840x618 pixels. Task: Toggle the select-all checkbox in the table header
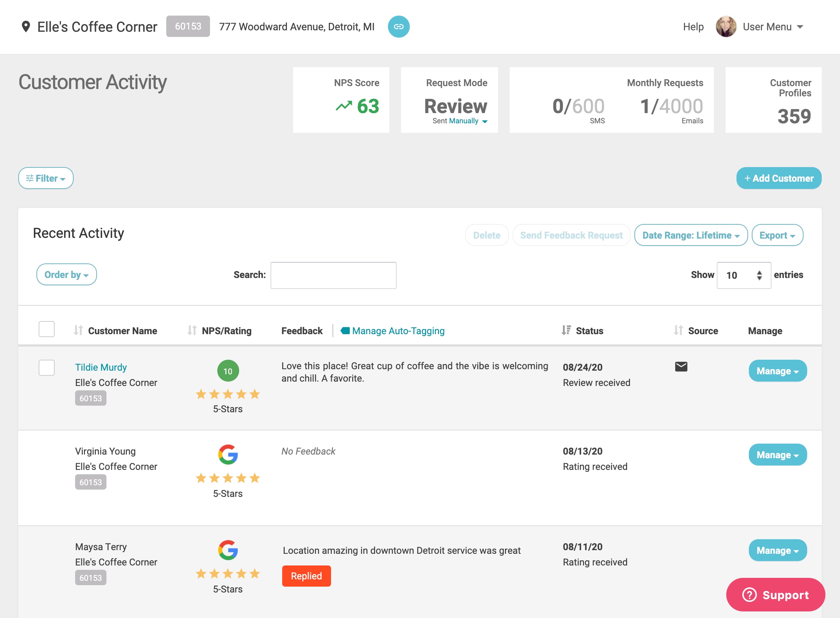[47, 329]
